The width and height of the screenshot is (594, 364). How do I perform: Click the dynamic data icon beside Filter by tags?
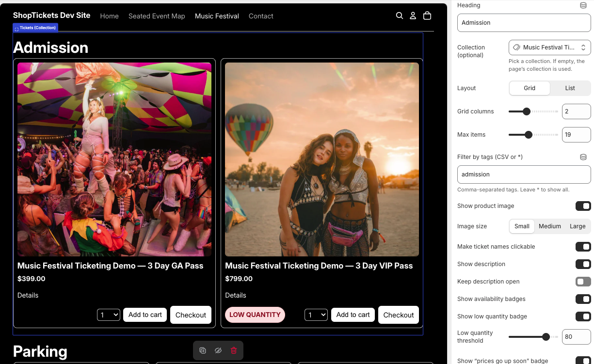tap(583, 157)
